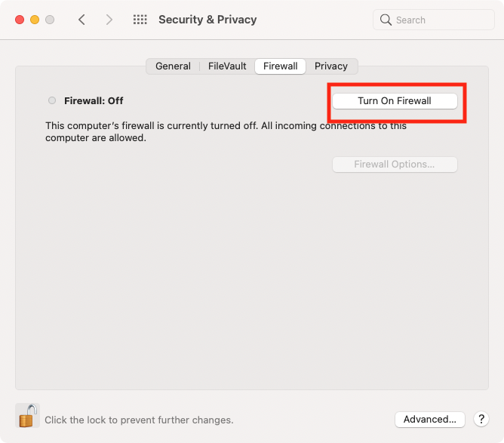Show all preferences via grid icon
Image resolution: width=504 pixels, height=443 pixels.
140,20
